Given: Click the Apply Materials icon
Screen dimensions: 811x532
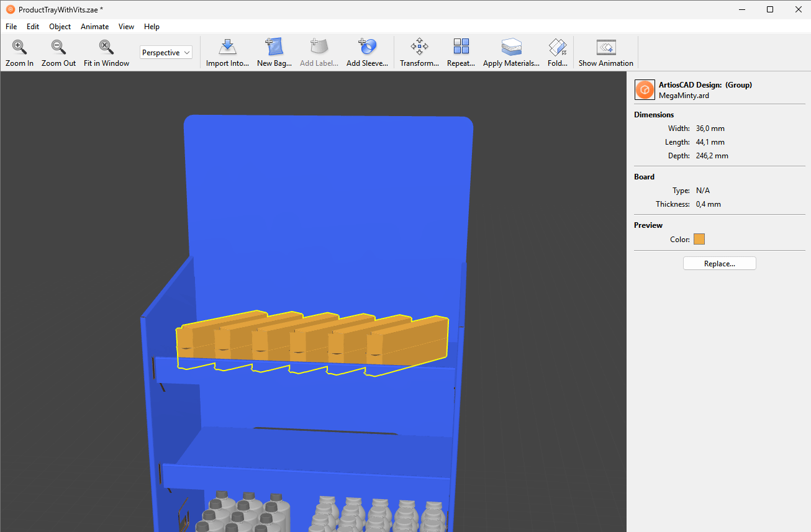Looking at the screenshot, I should pos(511,47).
